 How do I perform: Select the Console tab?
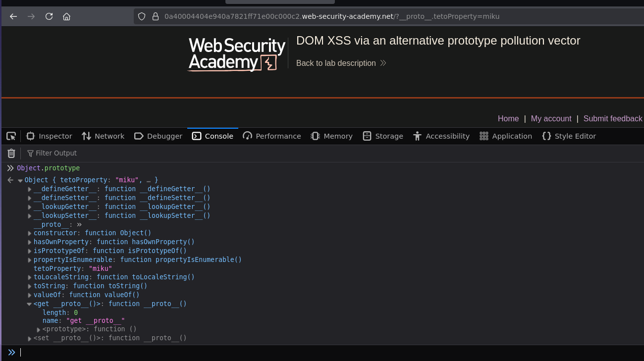213,136
